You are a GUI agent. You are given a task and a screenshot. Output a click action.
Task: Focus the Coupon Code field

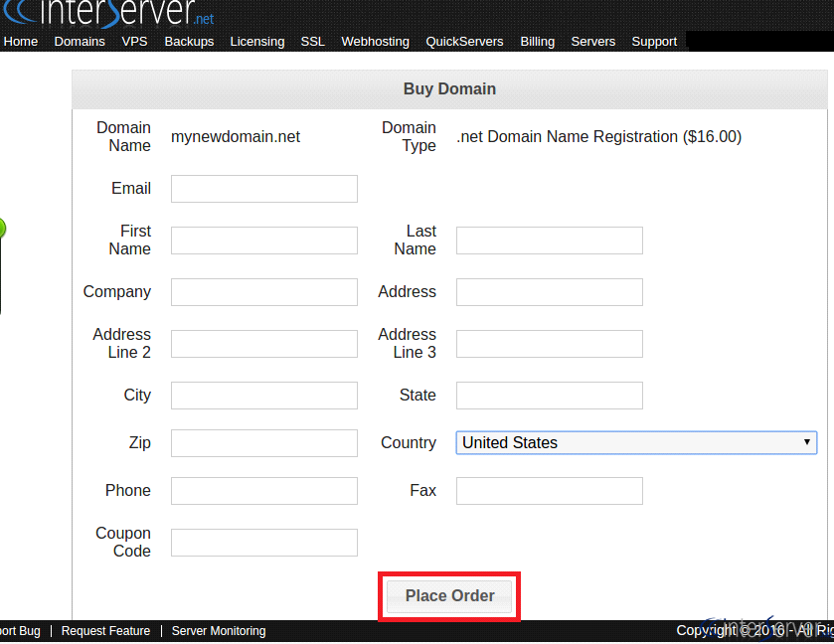pyautogui.click(x=264, y=543)
